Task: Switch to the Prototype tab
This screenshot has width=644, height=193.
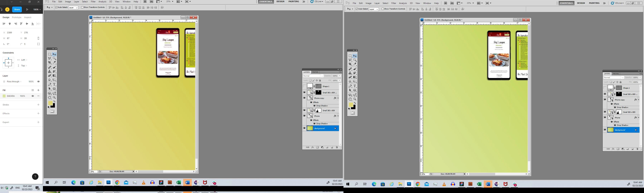Action: [x=16, y=18]
